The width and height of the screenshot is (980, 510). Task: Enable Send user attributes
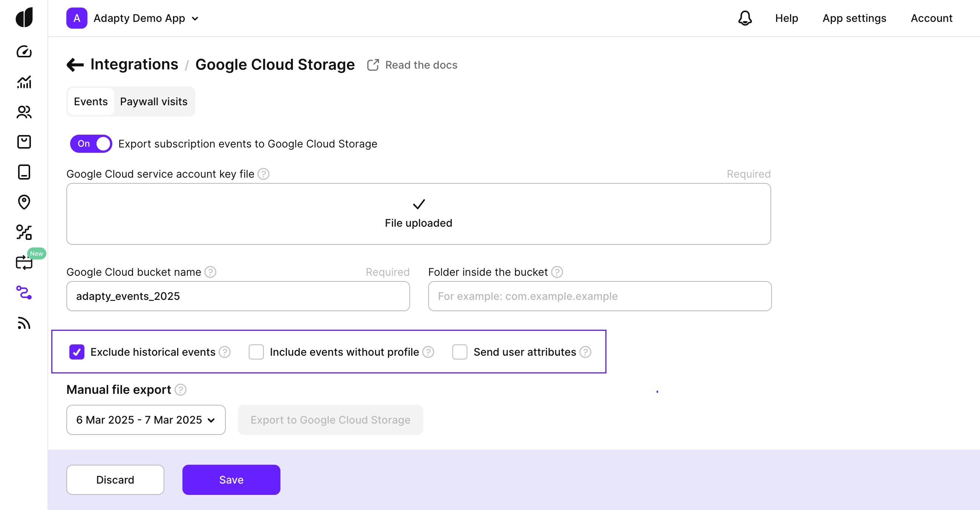[459, 352]
